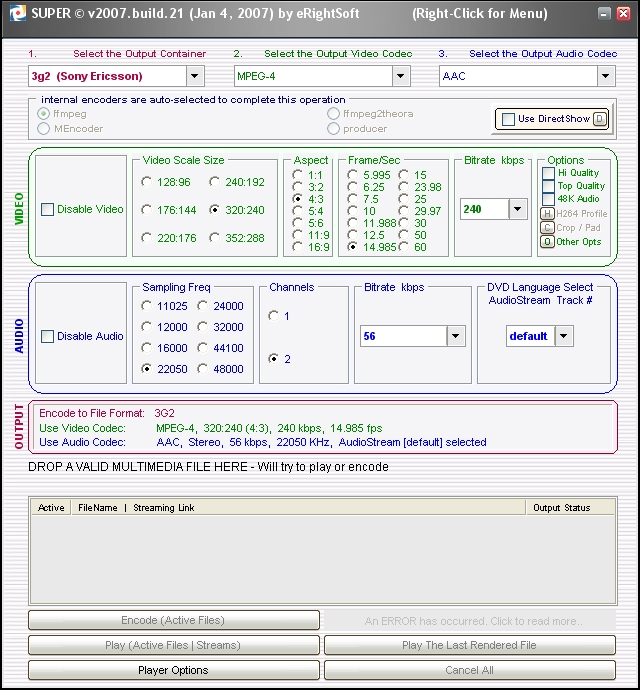
Task: Open the H264 Profile H button
Action: coord(547,214)
